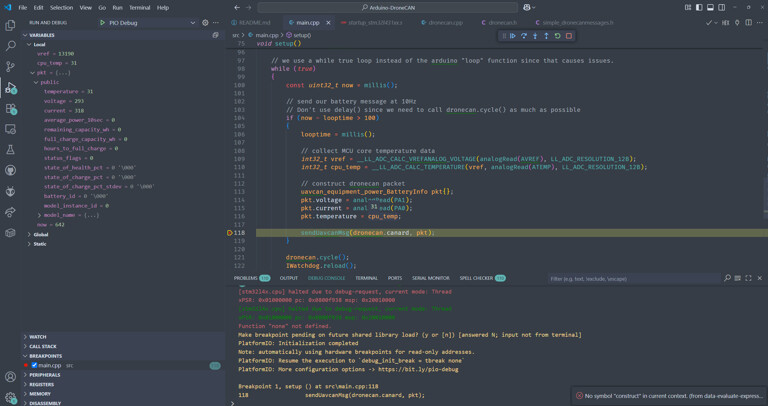768x406 pixels.
Task: Click the HEX editor icon in editor actions
Action: [x=725, y=23]
